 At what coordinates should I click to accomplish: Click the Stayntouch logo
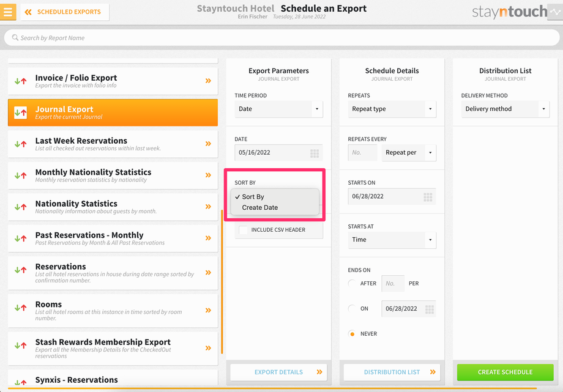pos(509,12)
